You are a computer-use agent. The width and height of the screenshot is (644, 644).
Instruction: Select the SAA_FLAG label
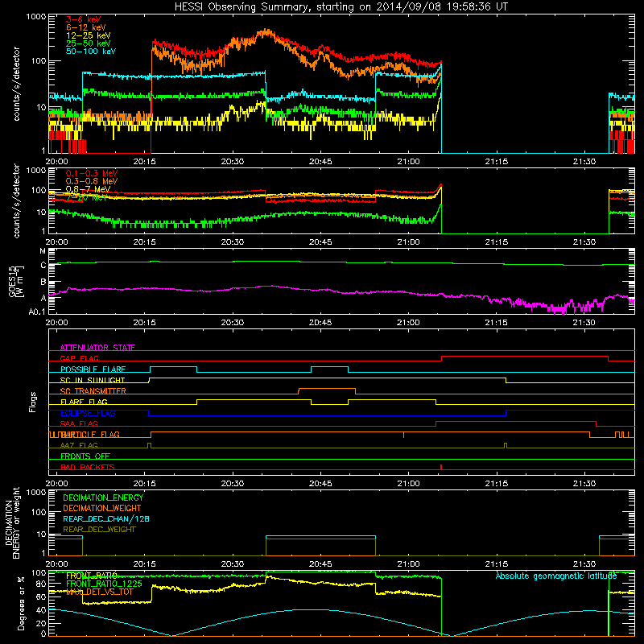click(79, 423)
